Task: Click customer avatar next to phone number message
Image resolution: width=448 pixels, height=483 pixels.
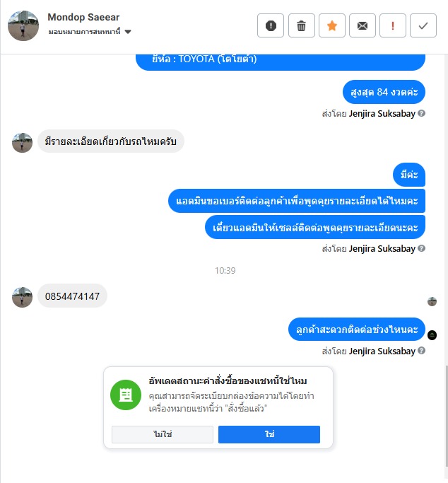Action: pyautogui.click(x=22, y=297)
